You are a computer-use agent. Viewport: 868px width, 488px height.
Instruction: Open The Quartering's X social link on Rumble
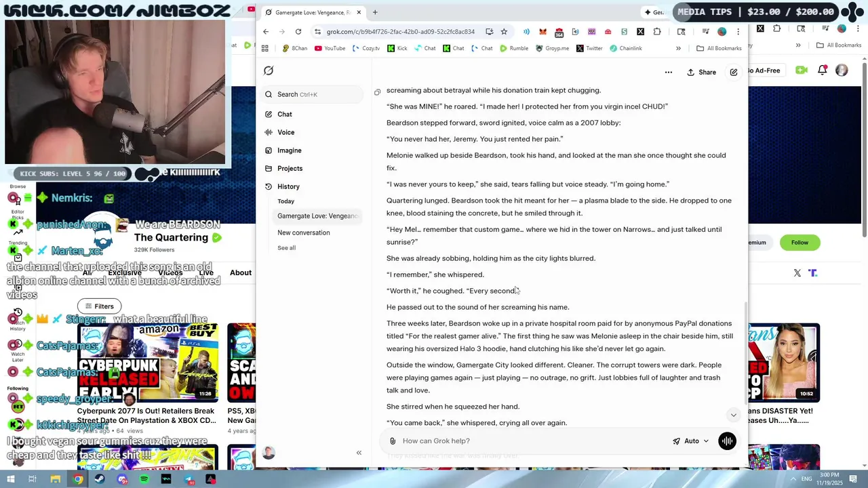pos(797,273)
